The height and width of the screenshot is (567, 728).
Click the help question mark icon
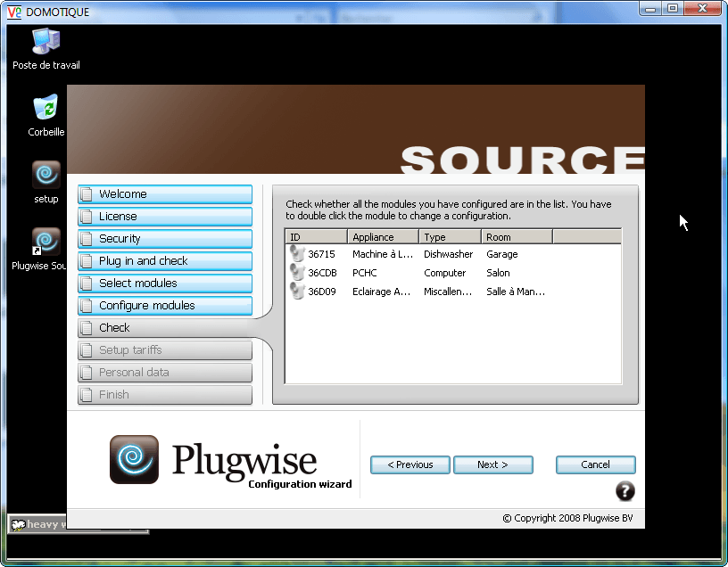click(x=625, y=491)
